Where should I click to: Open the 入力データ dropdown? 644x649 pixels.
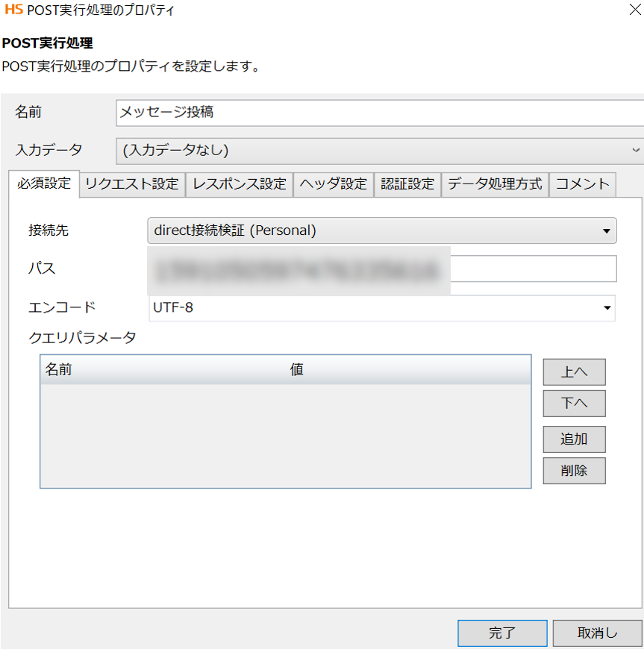click(x=380, y=151)
